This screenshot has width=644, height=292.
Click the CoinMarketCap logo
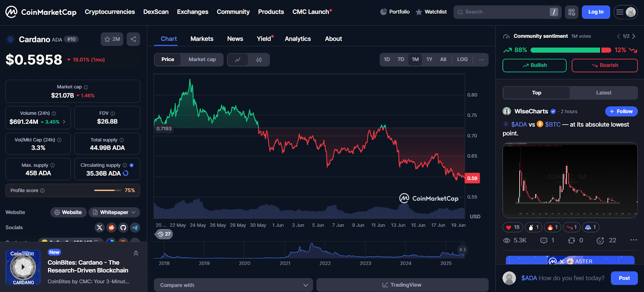(41, 12)
